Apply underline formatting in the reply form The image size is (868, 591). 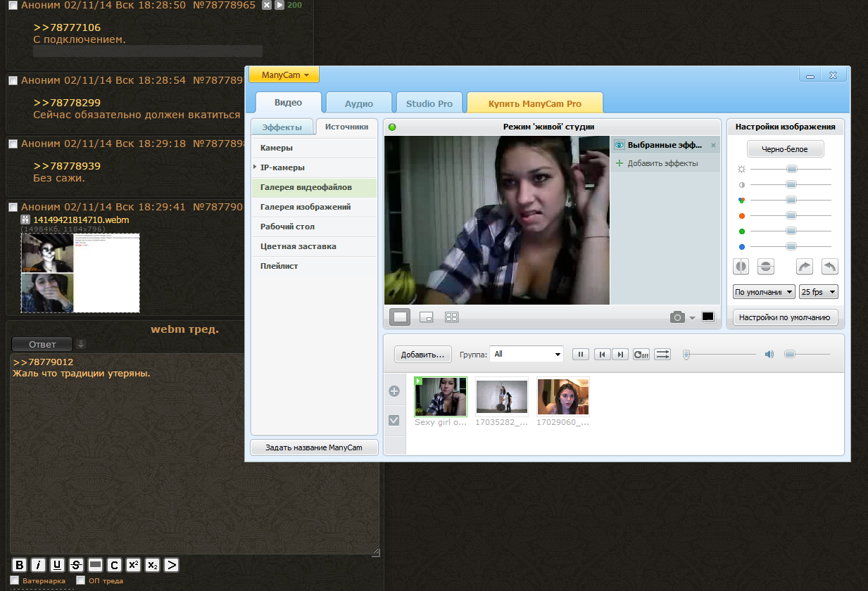(x=58, y=565)
